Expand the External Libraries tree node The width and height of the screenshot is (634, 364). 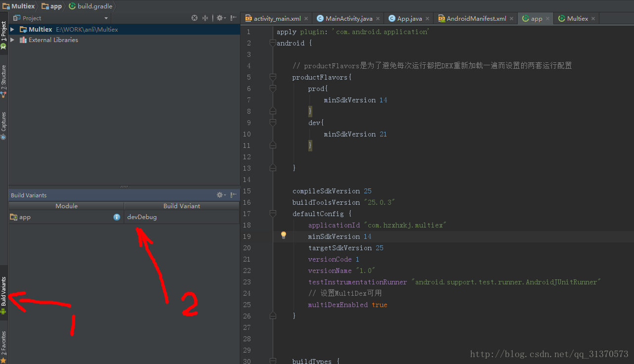(12, 40)
